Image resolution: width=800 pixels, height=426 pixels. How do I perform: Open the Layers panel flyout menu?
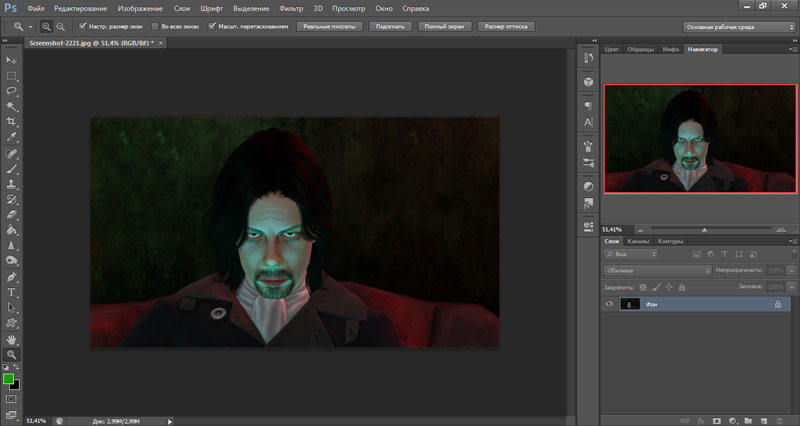[793, 241]
